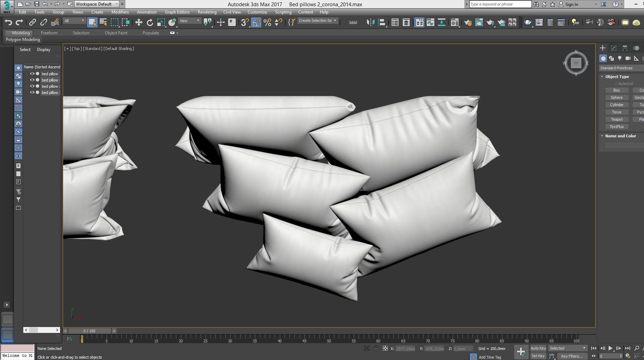The width and height of the screenshot is (644, 360).
Task: Open the Create tab in Command Panel
Action: click(x=603, y=48)
